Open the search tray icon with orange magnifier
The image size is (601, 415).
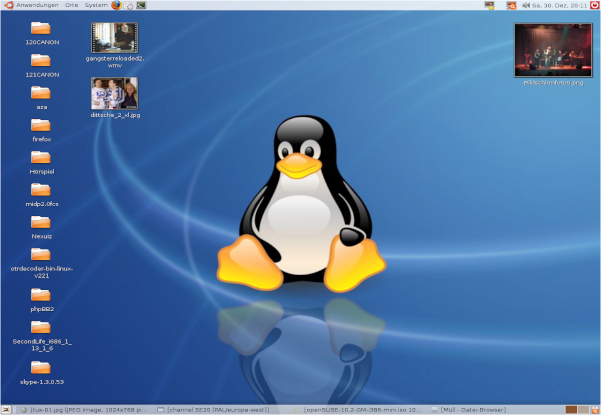[x=511, y=5]
